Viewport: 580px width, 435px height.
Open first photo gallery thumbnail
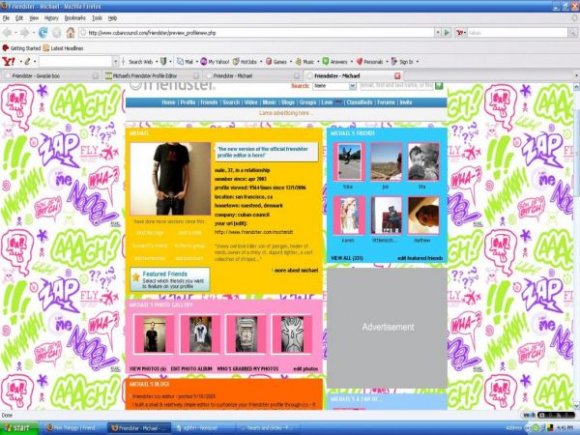click(x=154, y=334)
